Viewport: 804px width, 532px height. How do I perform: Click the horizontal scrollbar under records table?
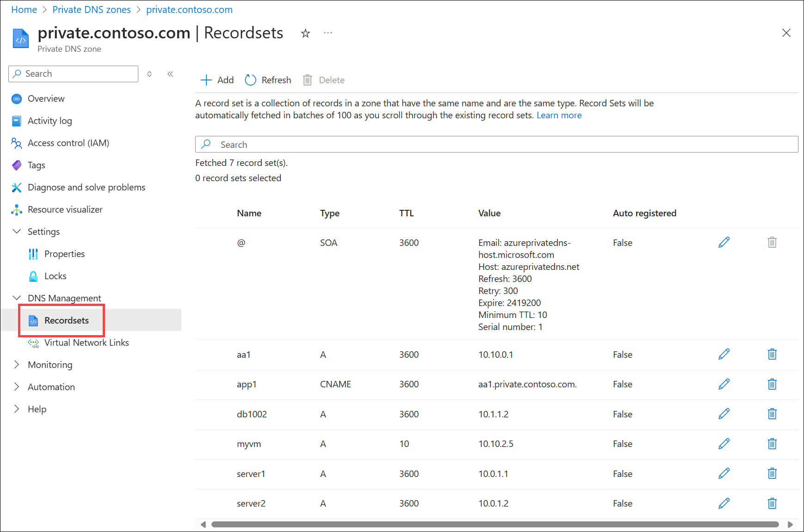[x=495, y=525]
